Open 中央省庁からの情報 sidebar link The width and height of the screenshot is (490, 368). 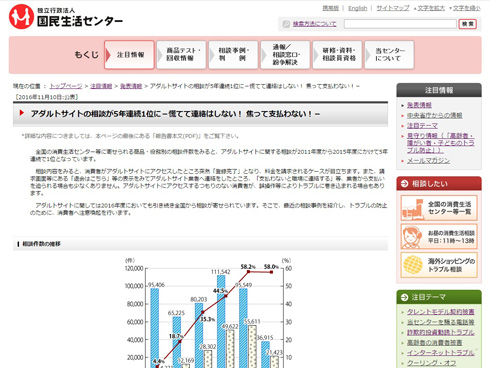[434, 115]
